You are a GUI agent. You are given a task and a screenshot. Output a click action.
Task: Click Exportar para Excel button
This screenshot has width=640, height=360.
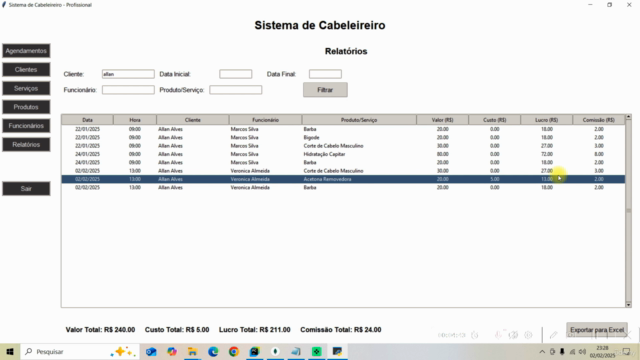click(597, 330)
